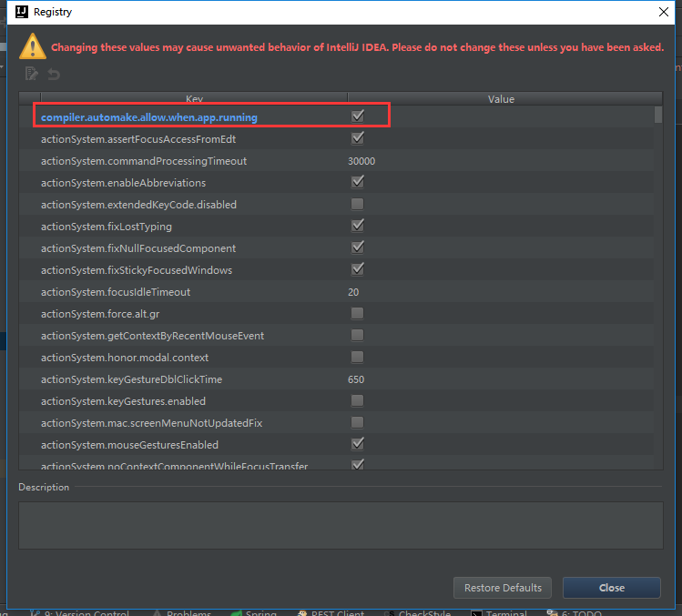Select the actionSystem.focusIdleTimeout key
The width and height of the screenshot is (682, 616).
pos(116,292)
